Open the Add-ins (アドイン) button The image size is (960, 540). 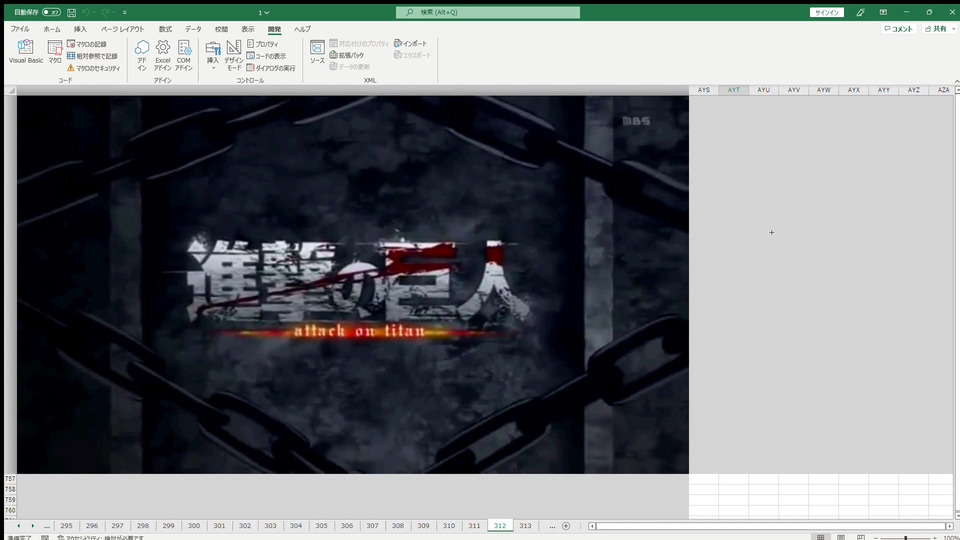(x=141, y=56)
